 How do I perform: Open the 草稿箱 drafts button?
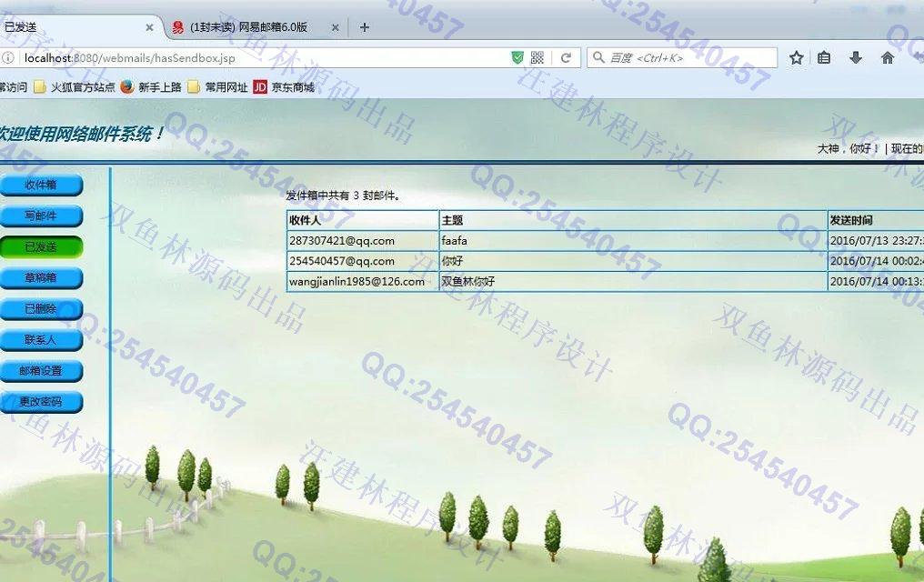41,277
